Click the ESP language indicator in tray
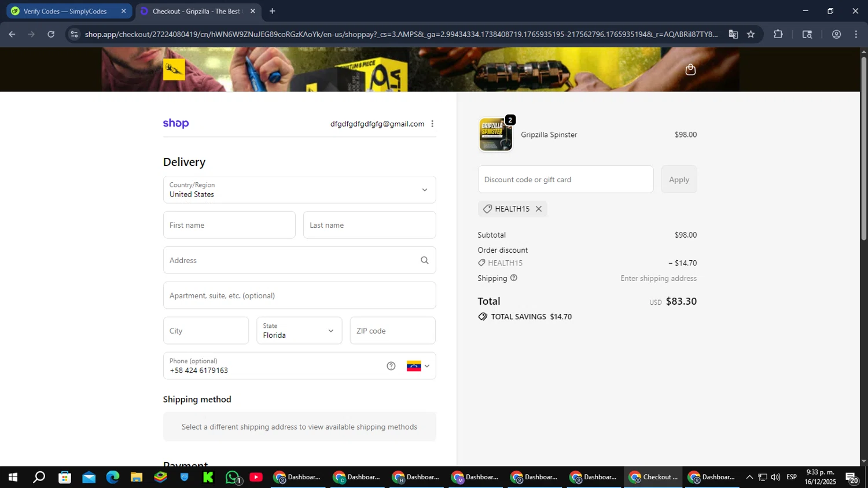This screenshot has height=488, width=868. 792,477
